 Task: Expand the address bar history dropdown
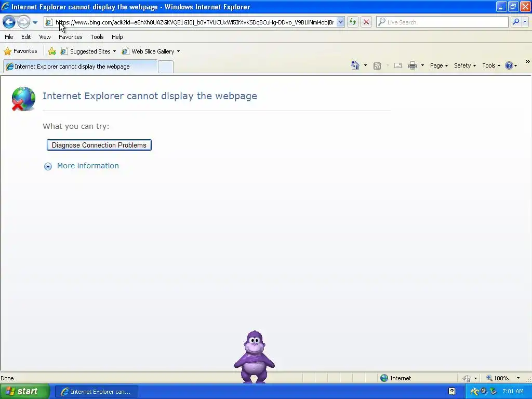point(340,22)
